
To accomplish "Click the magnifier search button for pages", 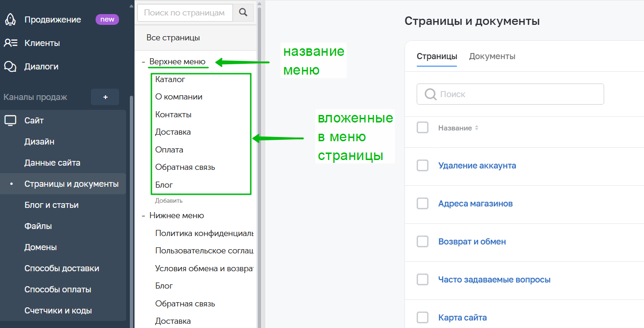I will pos(243,13).
